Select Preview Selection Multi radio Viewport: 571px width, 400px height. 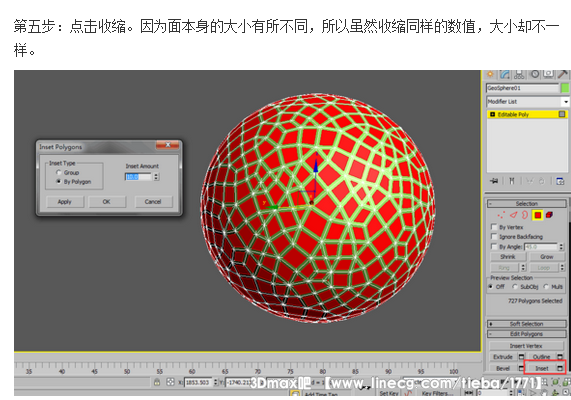click(x=546, y=287)
